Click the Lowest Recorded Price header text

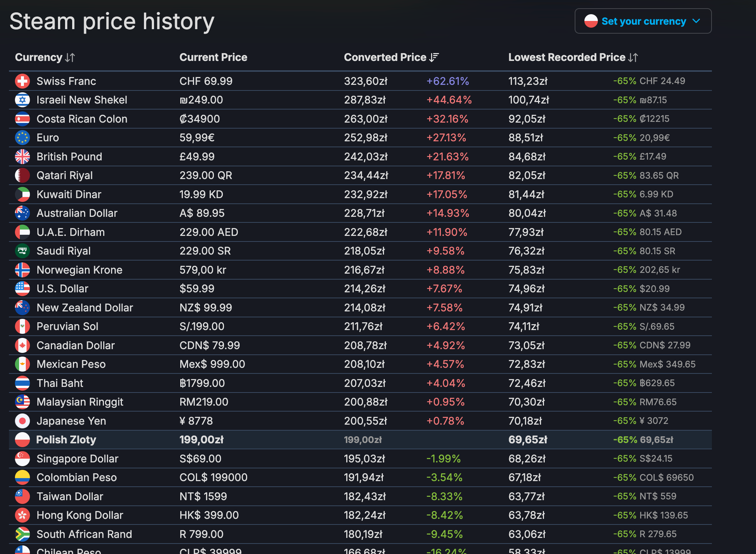pyautogui.click(x=566, y=57)
